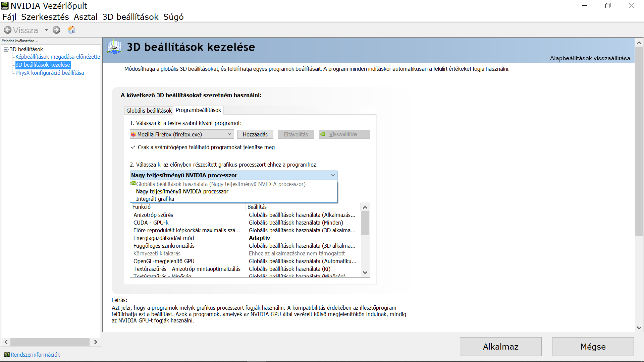Switch to Globális beállítások tab
Viewport: 644px width, 362px height.
tap(149, 111)
